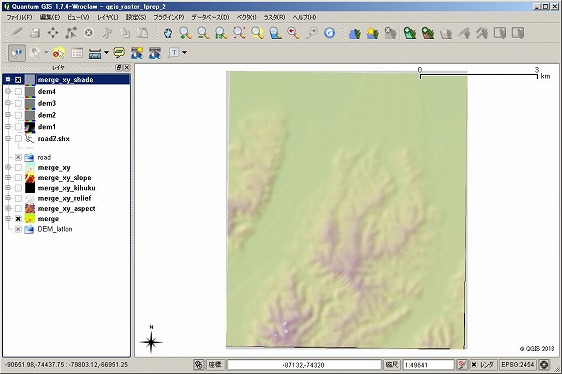
Task: Click the CRS status globe icon button
Action: click(544, 365)
